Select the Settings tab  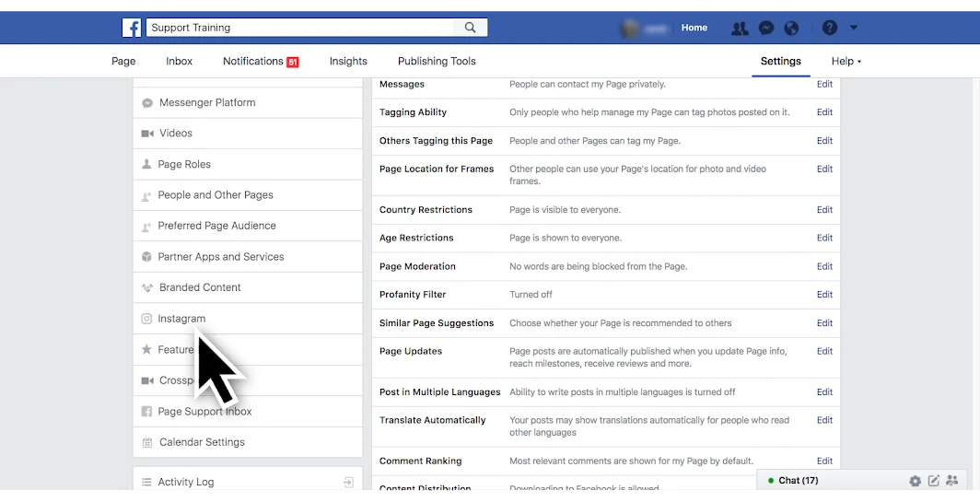click(781, 62)
